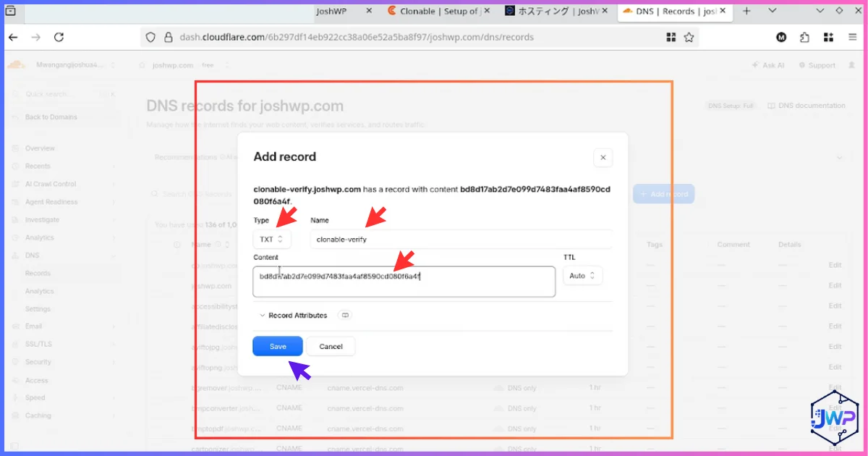Close the JoshWP browser tab
Image resolution: width=868 pixels, height=456 pixels.
369,12
